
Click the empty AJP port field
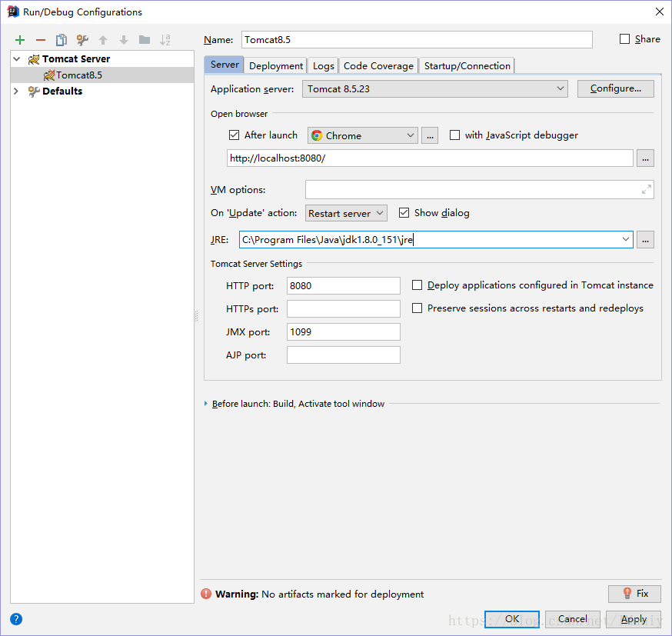343,355
